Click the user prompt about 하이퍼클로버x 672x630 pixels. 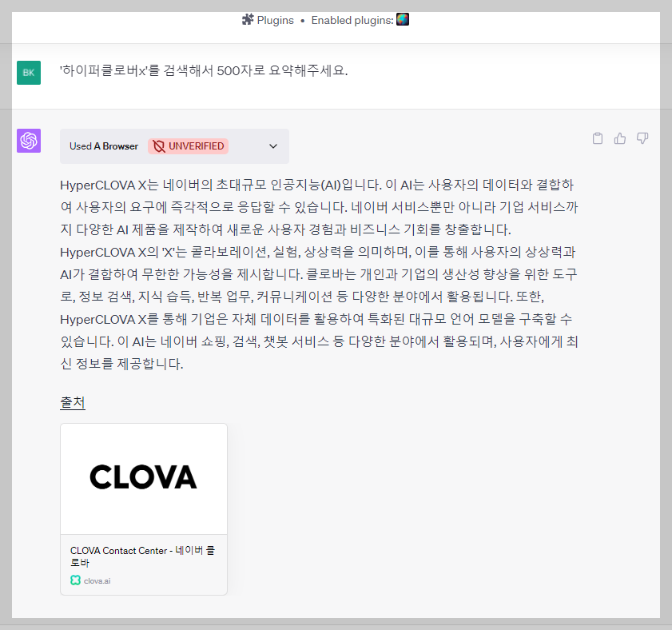(x=204, y=70)
